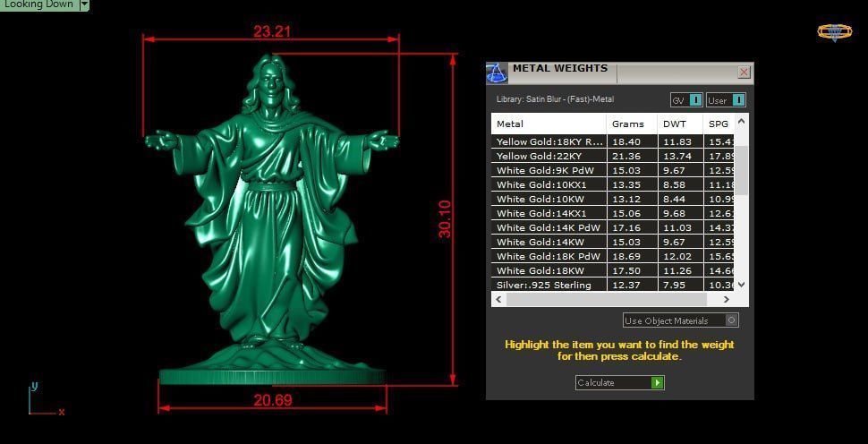This screenshot has width=868, height=444.
Task: Click the 15.06 grams value
Action: point(626,214)
